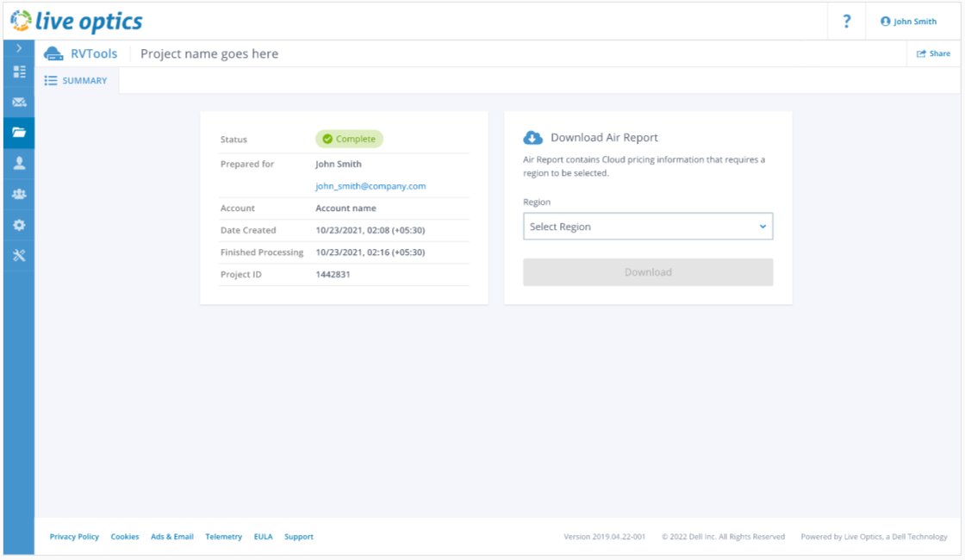Click the john_smith@company.com email link
965x560 pixels.
370,186
